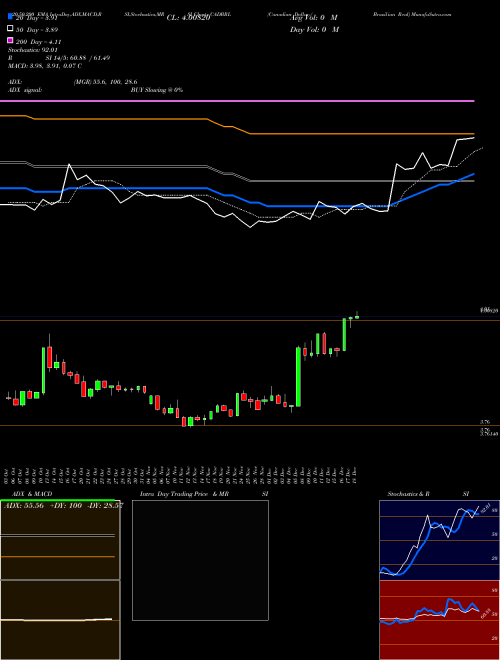The width and height of the screenshot is (500, 660).
Task: Click the magenta 200-day moving average line
Action: pyautogui.click(x=237, y=101)
